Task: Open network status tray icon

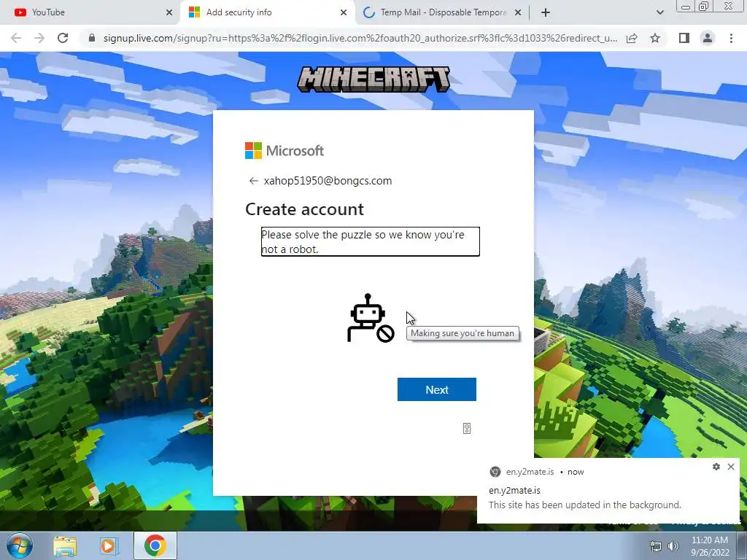Action: click(x=656, y=547)
